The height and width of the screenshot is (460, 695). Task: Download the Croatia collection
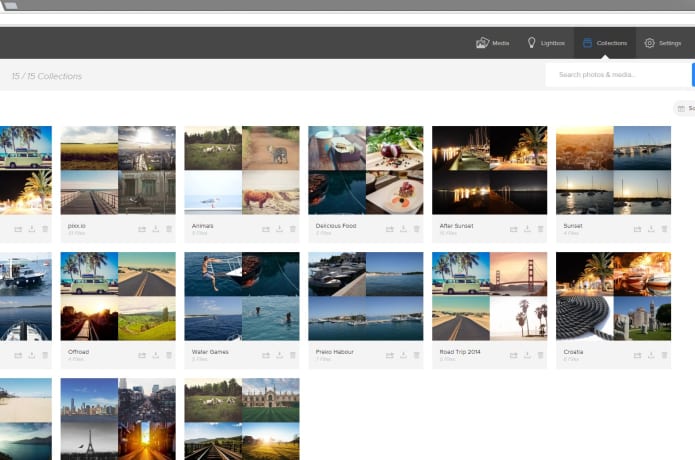tap(651, 355)
